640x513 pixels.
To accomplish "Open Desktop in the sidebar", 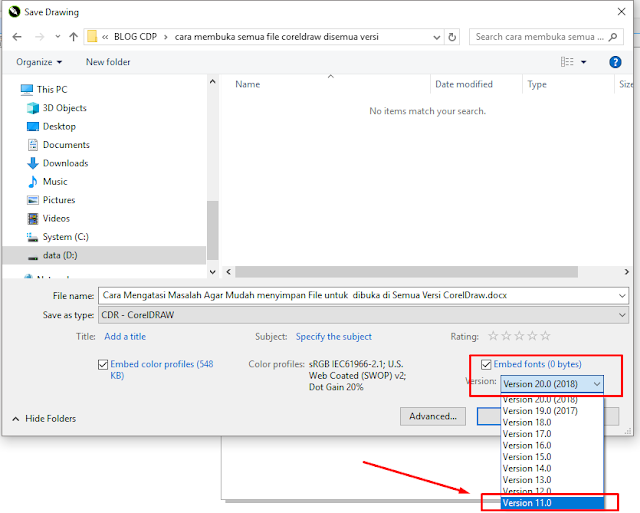I will pyautogui.click(x=59, y=126).
